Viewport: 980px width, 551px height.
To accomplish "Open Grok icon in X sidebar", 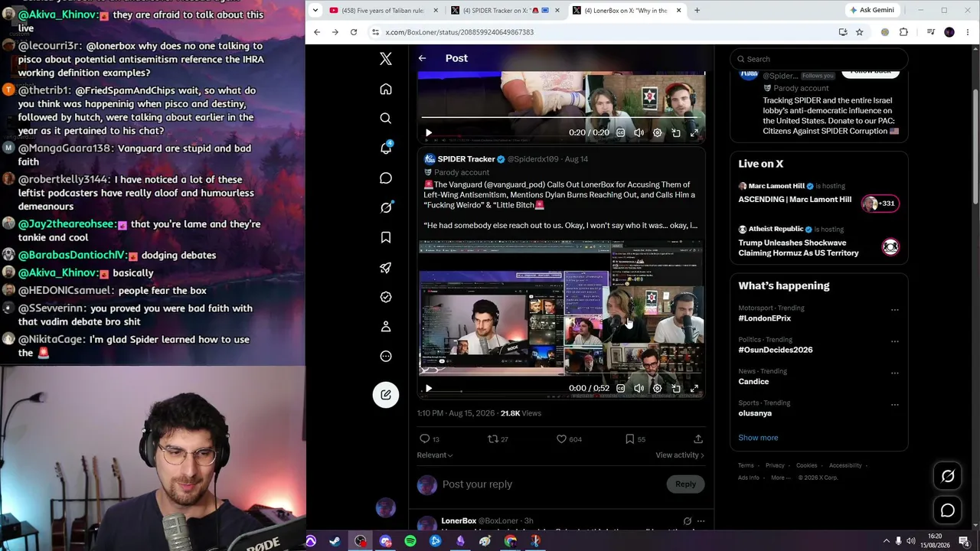I will tap(386, 208).
